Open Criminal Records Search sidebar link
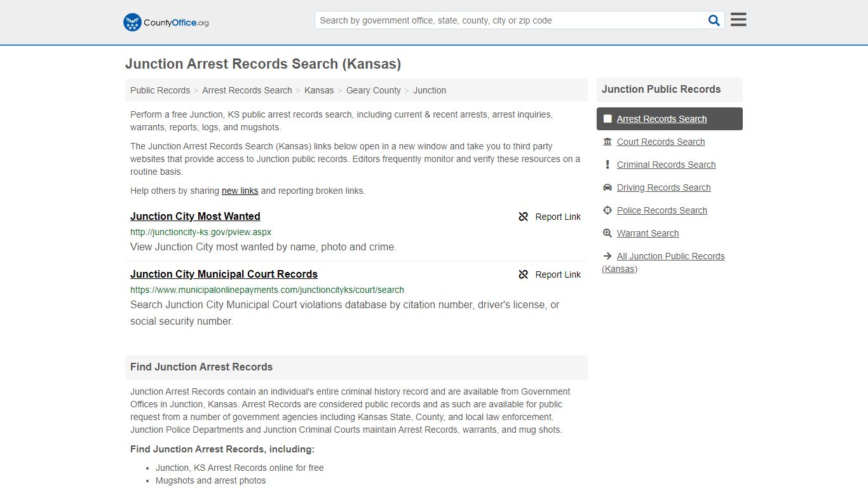868x488 pixels. 666,165
